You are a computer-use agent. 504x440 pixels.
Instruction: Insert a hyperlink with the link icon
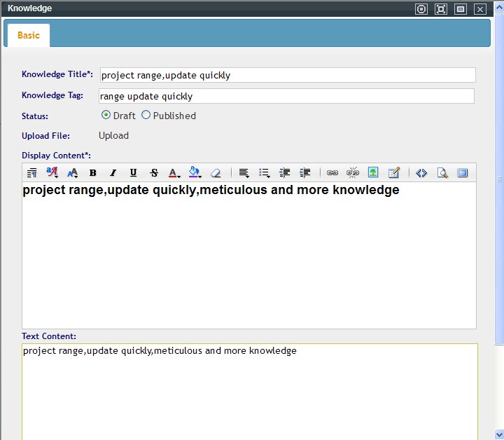tap(332, 173)
